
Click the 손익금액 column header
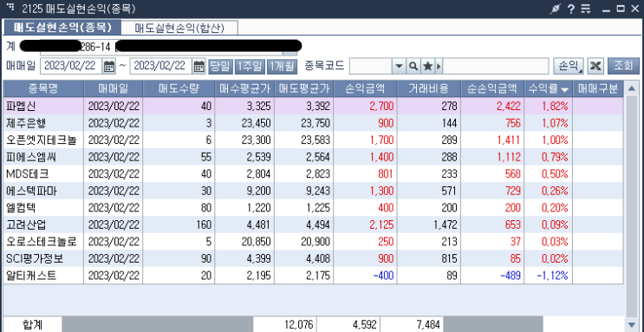[366, 88]
